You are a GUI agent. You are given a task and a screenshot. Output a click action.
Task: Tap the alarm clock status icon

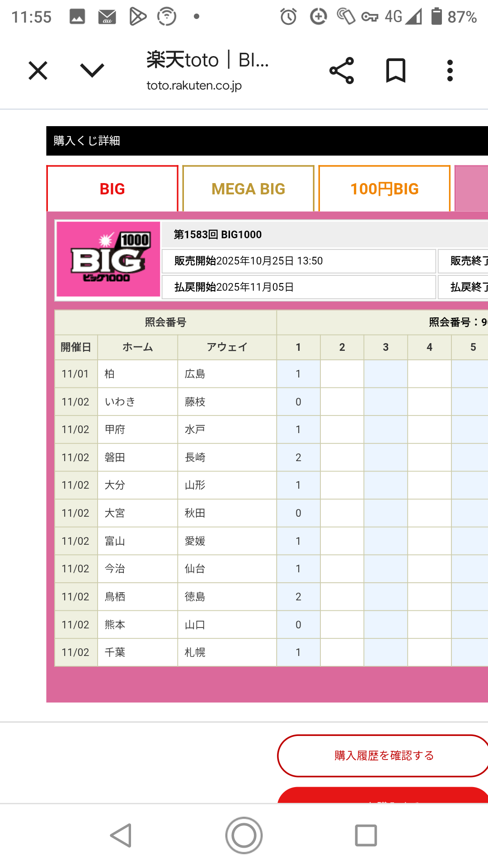pyautogui.click(x=288, y=17)
